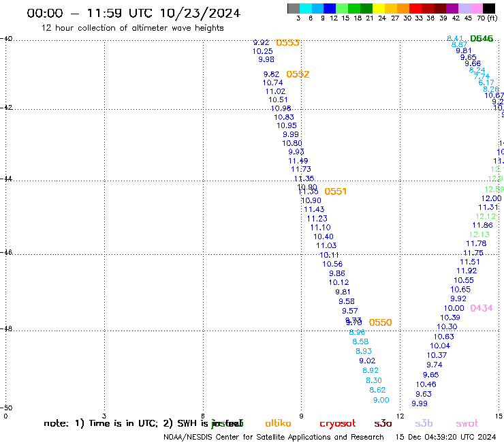The image size is (504, 443).
Task: Select the wave height value 10.00
Action: (454, 308)
